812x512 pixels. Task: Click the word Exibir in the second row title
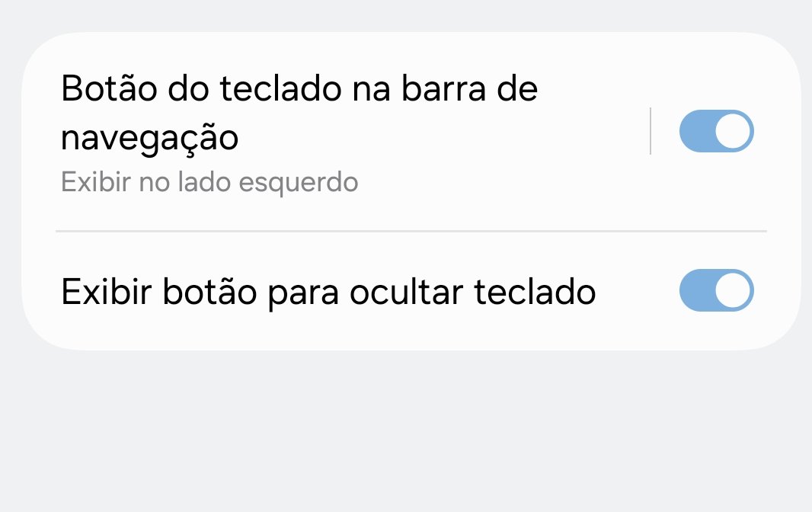click(x=107, y=291)
